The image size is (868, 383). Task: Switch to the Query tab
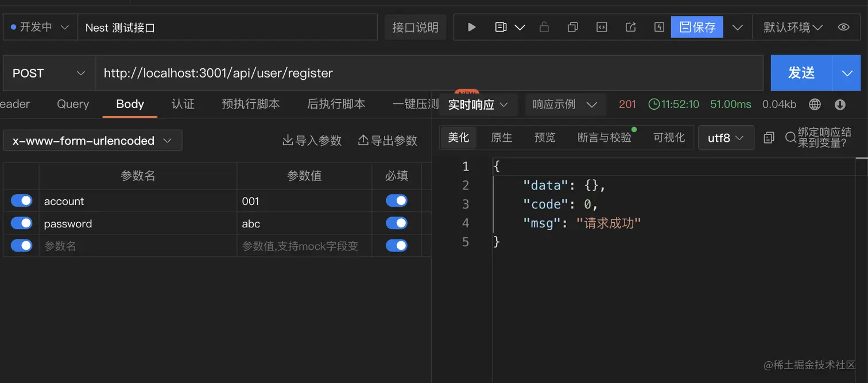[73, 104]
